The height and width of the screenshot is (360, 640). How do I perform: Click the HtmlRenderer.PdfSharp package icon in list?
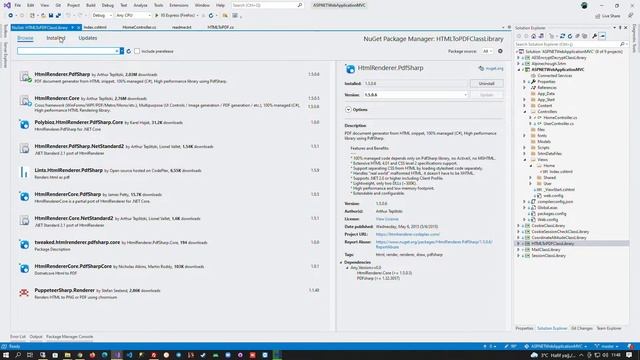(24, 77)
